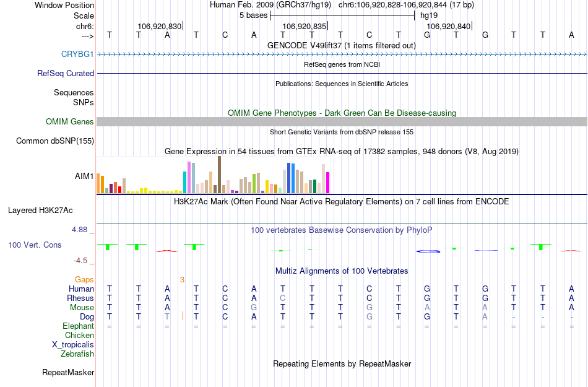The width and height of the screenshot is (588, 387).
Task: Click the faded T base in Dog row
Action: (x=167, y=317)
